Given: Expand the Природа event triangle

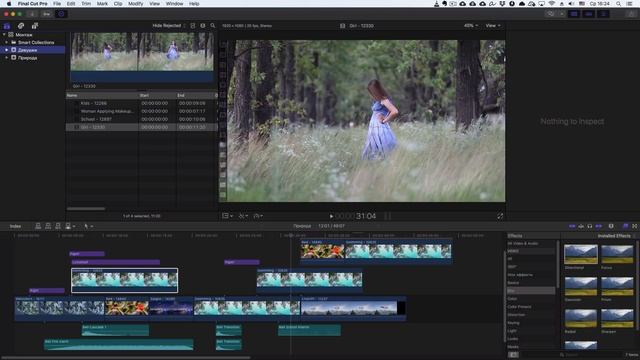Looking at the screenshot, I should (7, 58).
